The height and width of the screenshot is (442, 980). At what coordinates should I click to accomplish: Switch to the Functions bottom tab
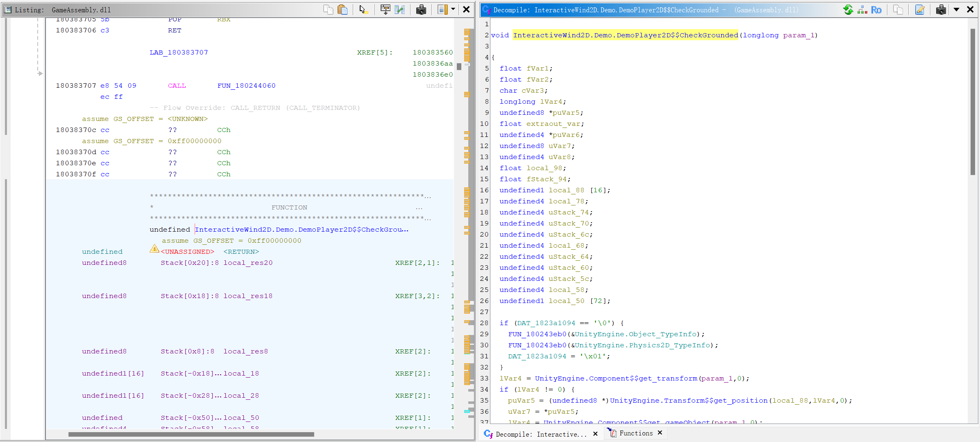coord(636,433)
